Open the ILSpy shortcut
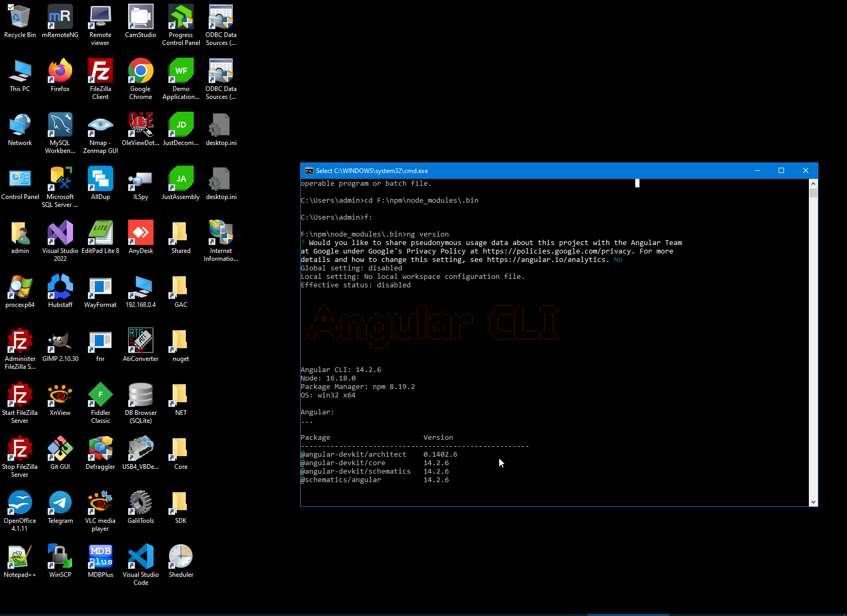This screenshot has width=847, height=616. (140, 183)
